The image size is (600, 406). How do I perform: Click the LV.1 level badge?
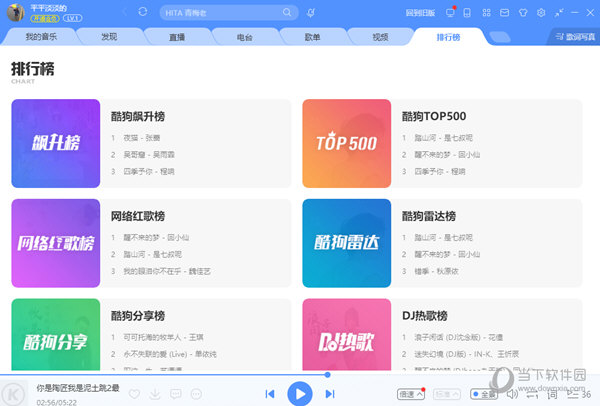point(73,18)
